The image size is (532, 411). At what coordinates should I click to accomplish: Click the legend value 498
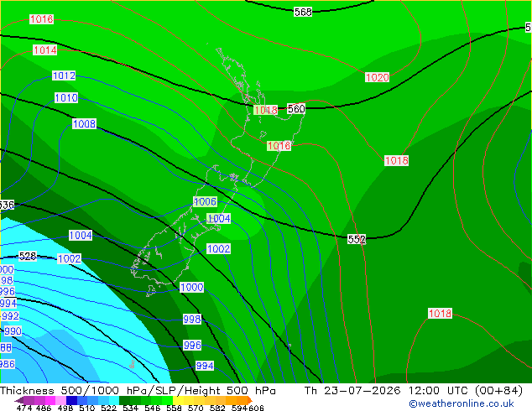pyautogui.click(x=65, y=408)
